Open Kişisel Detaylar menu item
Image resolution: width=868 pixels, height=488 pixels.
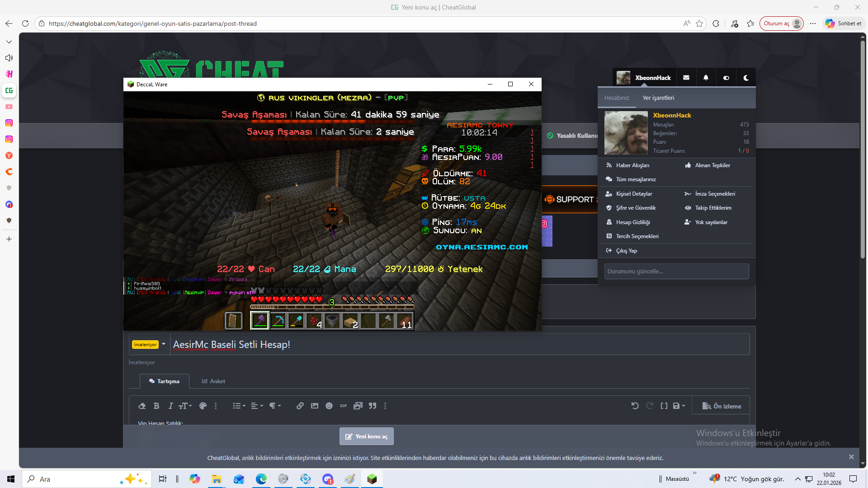[634, 194]
